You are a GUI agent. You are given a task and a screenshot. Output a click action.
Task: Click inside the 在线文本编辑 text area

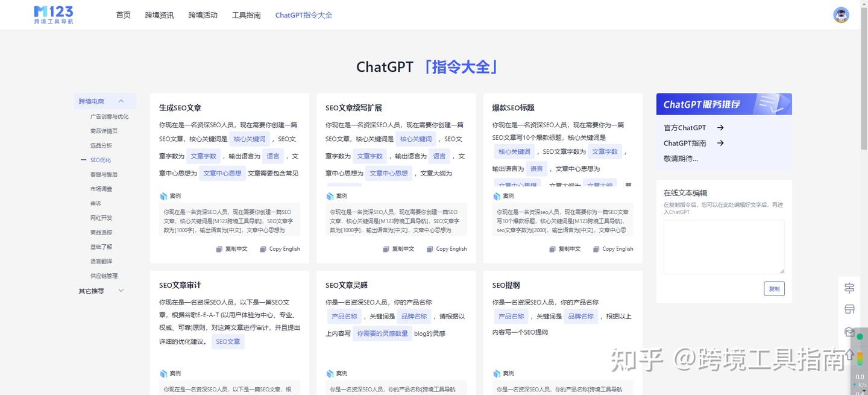click(x=723, y=246)
